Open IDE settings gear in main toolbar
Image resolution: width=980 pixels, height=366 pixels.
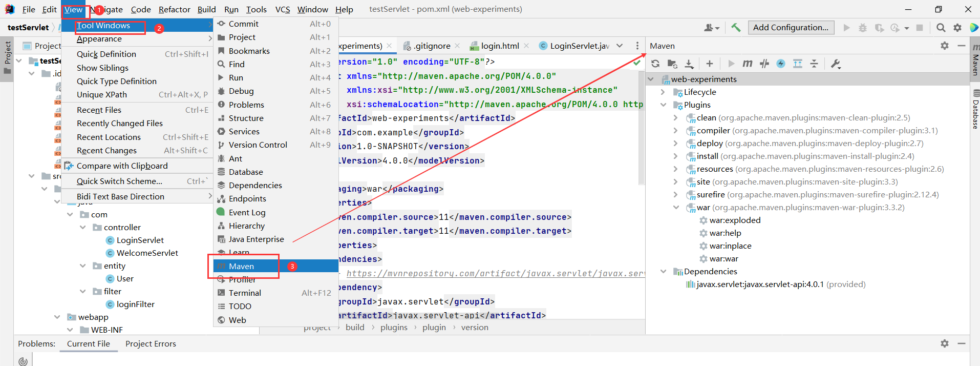coord(957,28)
